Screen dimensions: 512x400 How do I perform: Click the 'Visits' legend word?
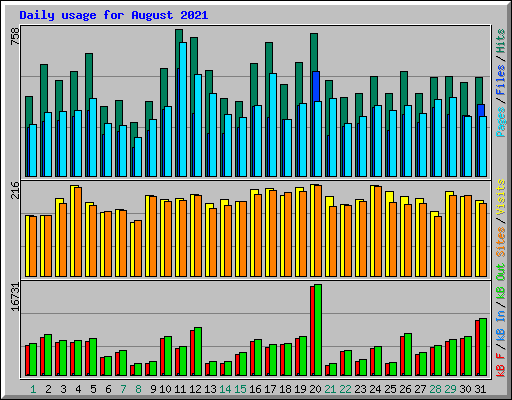click(x=501, y=197)
